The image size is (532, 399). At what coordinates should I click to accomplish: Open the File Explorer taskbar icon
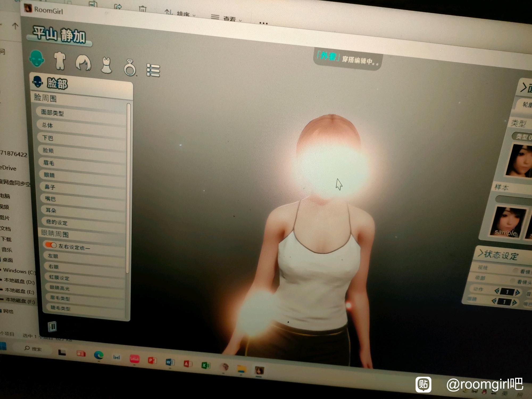[x=242, y=369]
